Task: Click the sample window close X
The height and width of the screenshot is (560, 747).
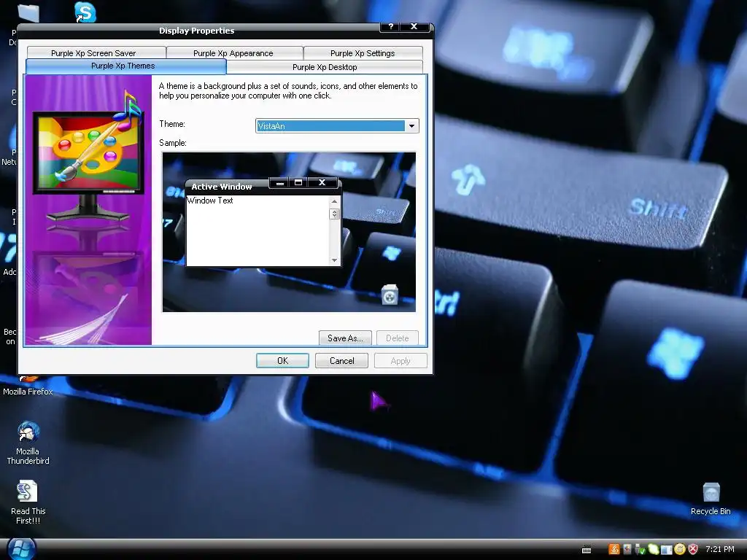Action: (x=322, y=182)
